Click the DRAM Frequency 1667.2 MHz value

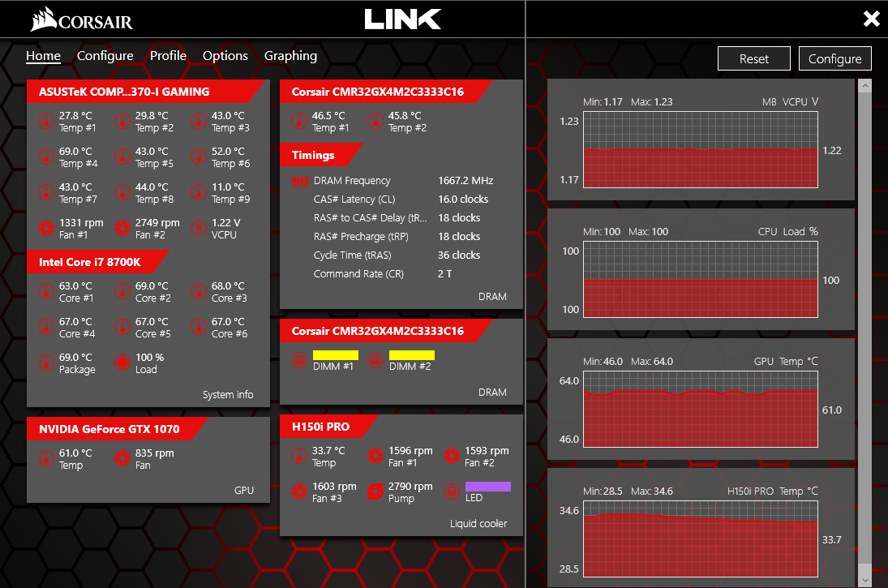[x=465, y=181]
